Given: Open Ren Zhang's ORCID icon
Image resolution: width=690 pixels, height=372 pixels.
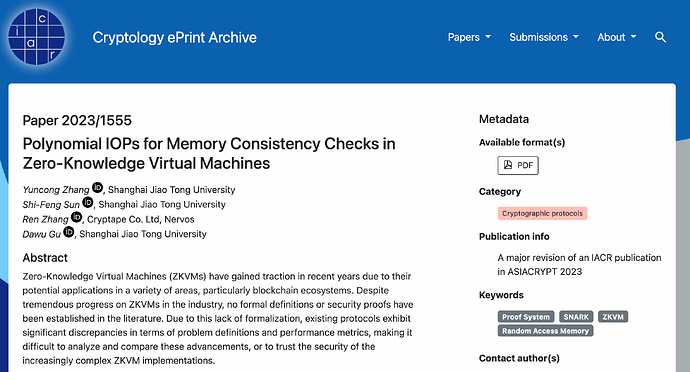Looking at the screenshot, I should [x=77, y=217].
